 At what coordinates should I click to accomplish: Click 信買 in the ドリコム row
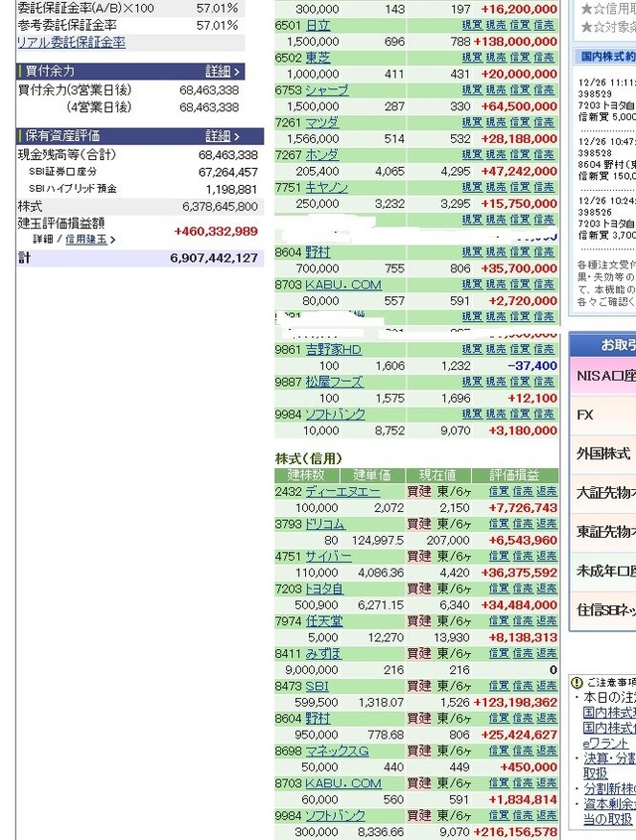tap(499, 525)
